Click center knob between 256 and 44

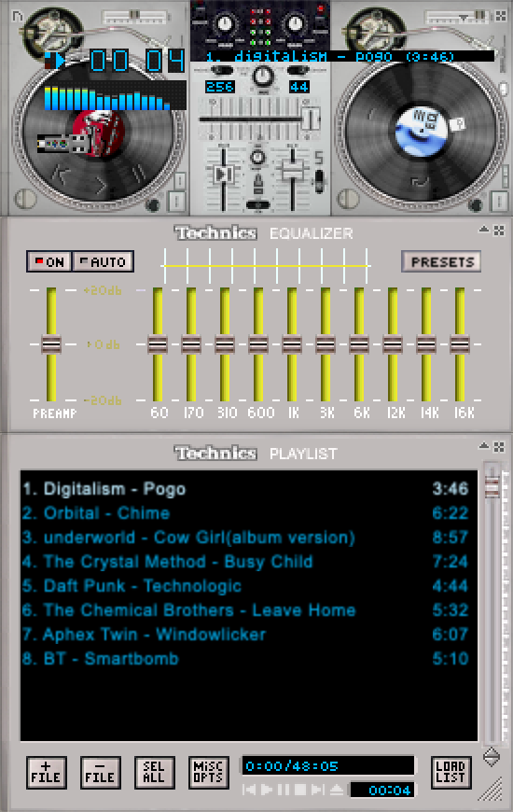pos(263,77)
